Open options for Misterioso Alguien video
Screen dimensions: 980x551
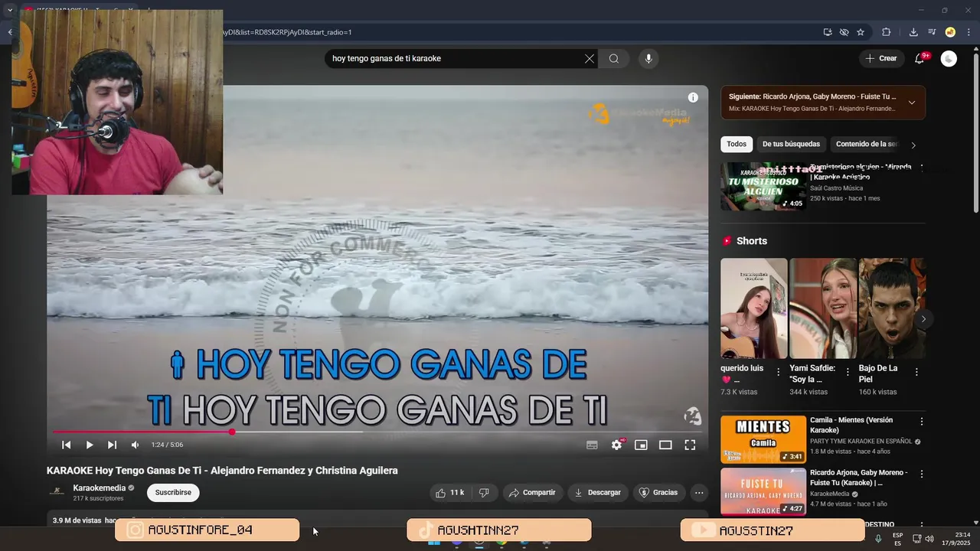click(921, 167)
